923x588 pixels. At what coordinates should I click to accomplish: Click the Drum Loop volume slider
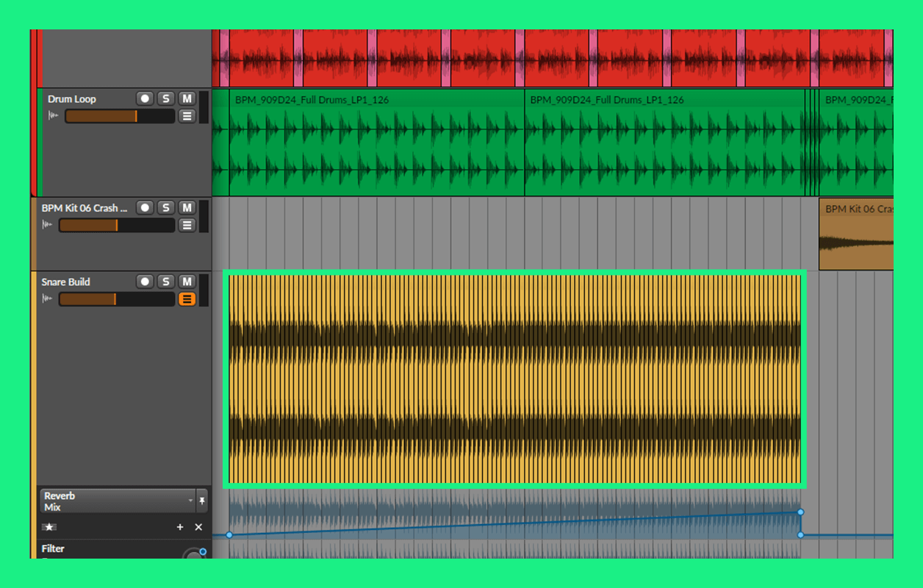(x=119, y=116)
